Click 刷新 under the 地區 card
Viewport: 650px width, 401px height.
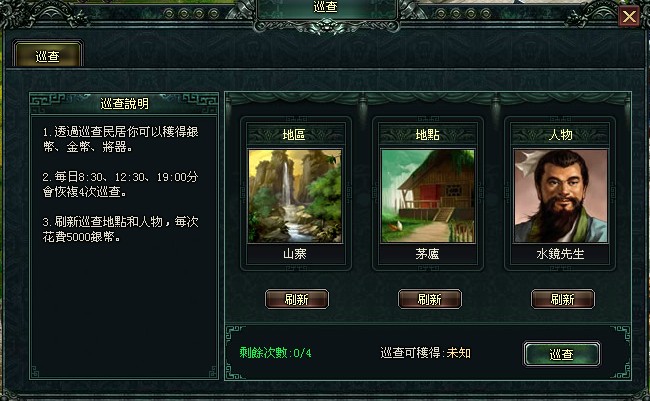[x=297, y=299]
